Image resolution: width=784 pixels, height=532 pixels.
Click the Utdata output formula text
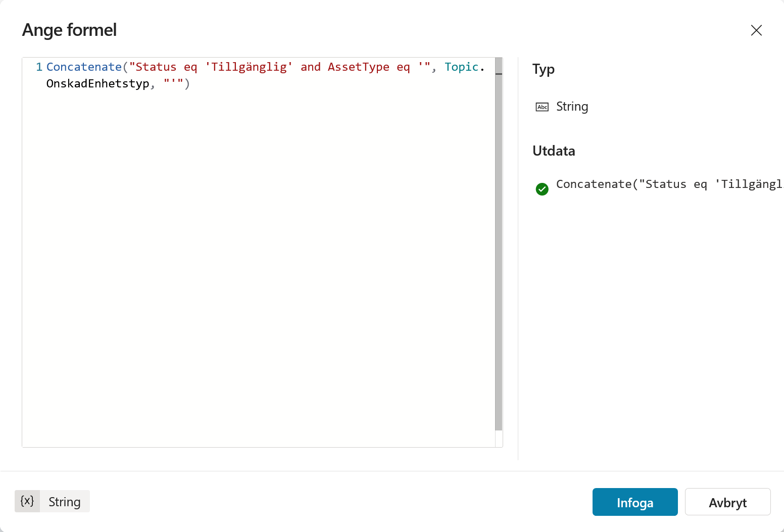[x=669, y=184]
